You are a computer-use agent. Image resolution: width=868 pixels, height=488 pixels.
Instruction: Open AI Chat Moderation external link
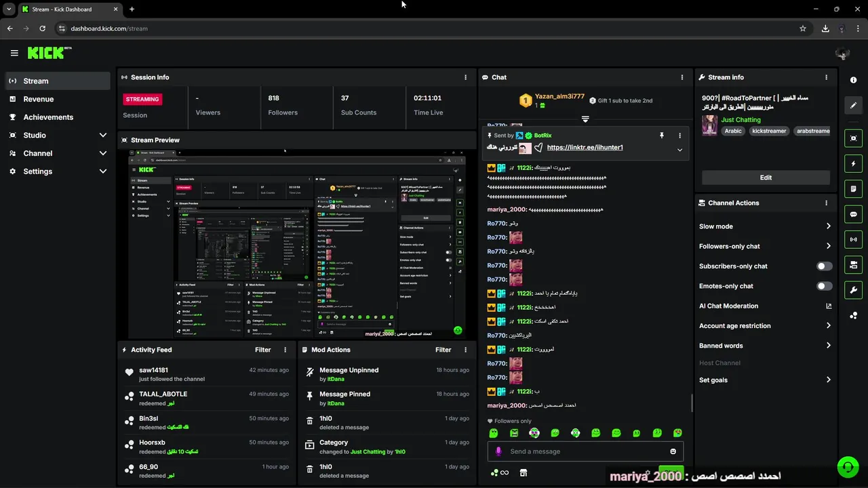pyautogui.click(x=829, y=306)
